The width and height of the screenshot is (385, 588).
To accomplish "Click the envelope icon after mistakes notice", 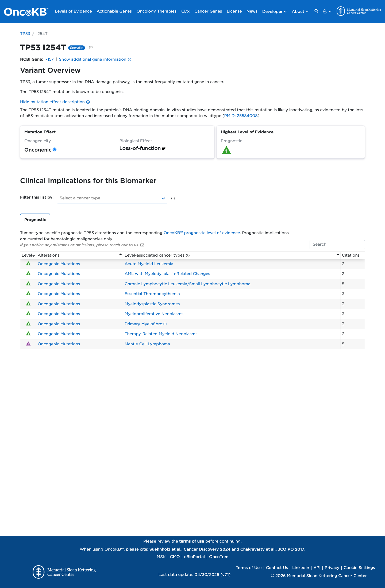I will [142, 245].
